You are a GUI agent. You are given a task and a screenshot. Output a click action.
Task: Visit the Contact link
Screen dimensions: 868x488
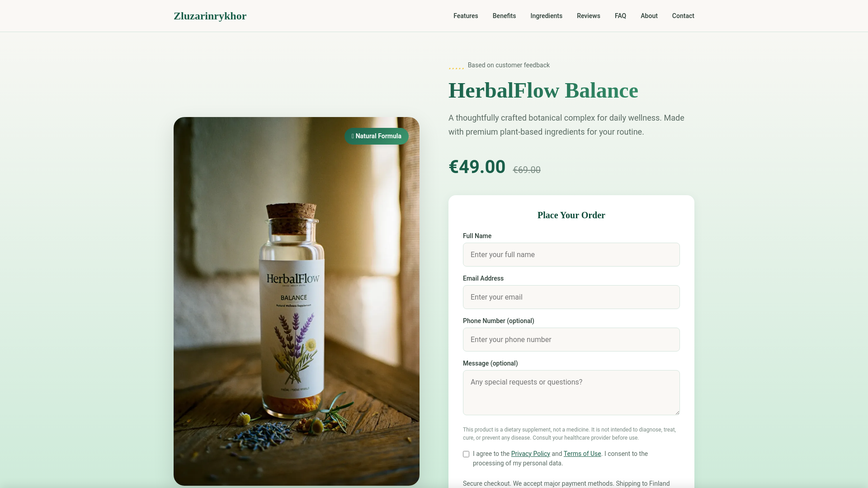coord(683,16)
